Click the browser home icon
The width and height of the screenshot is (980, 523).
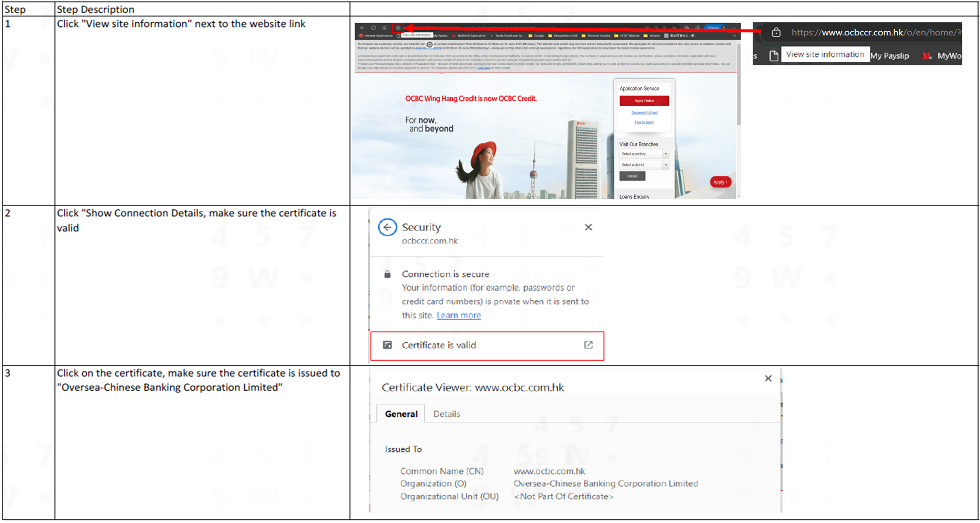point(384,28)
